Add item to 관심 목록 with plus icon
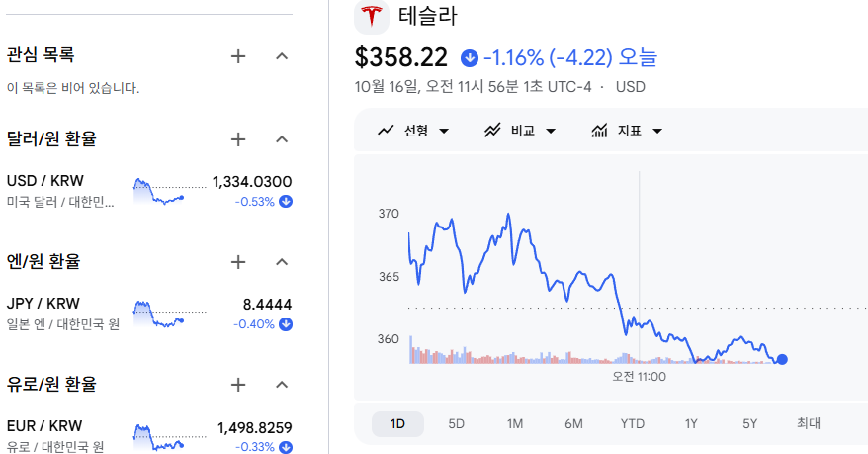 coord(238,56)
